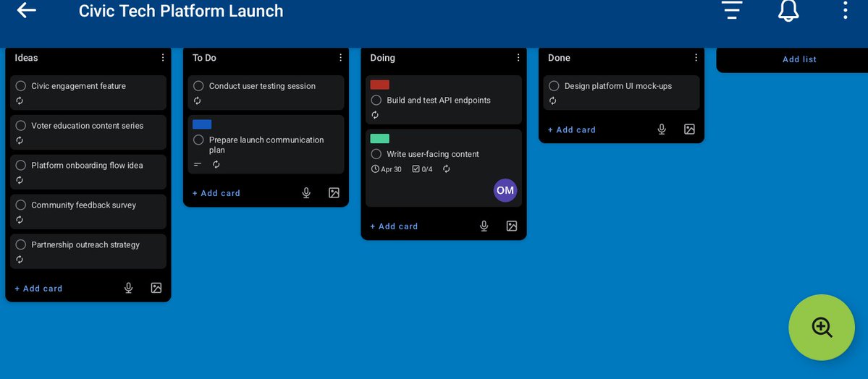Click Ideas list title
This screenshot has width=868, height=379.
point(26,58)
